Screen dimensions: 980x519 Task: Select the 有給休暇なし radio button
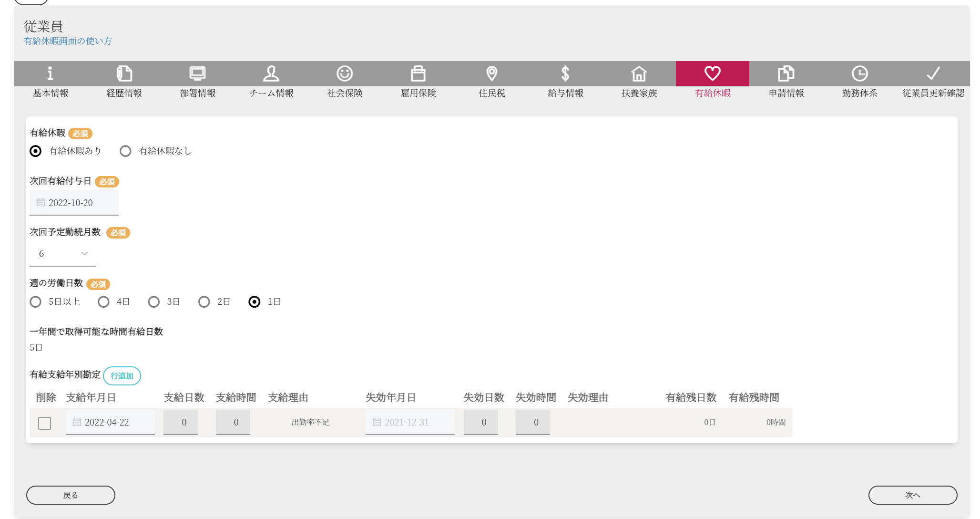click(125, 151)
